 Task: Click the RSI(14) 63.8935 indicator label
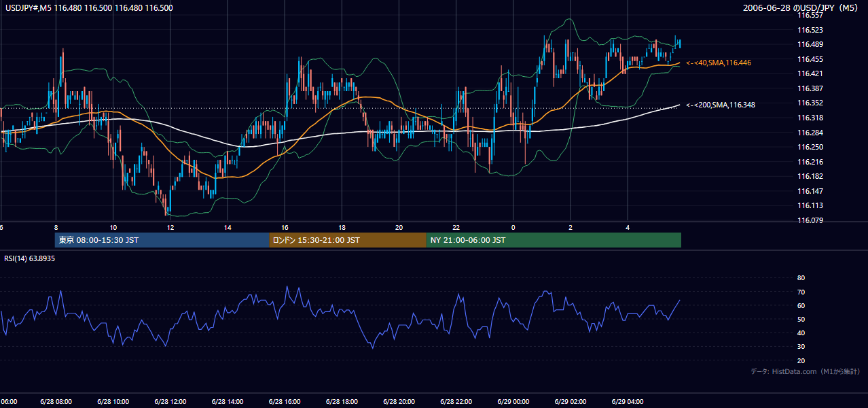[x=30, y=258]
